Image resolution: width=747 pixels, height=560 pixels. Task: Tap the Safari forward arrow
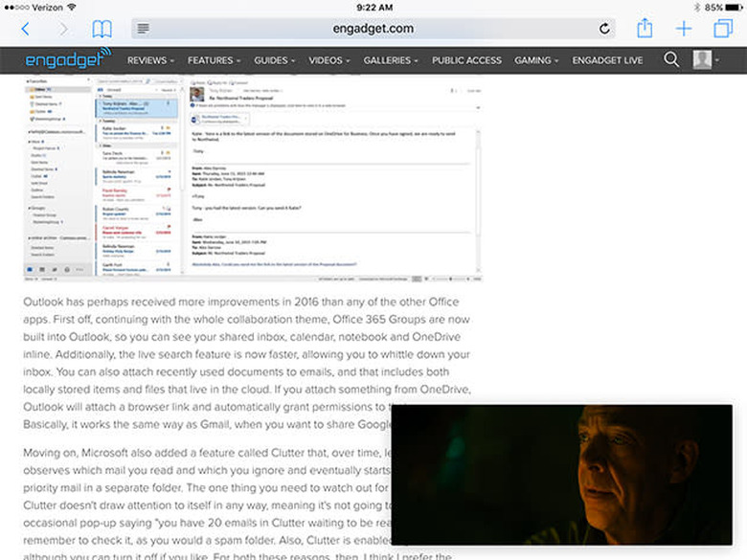click(x=64, y=29)
